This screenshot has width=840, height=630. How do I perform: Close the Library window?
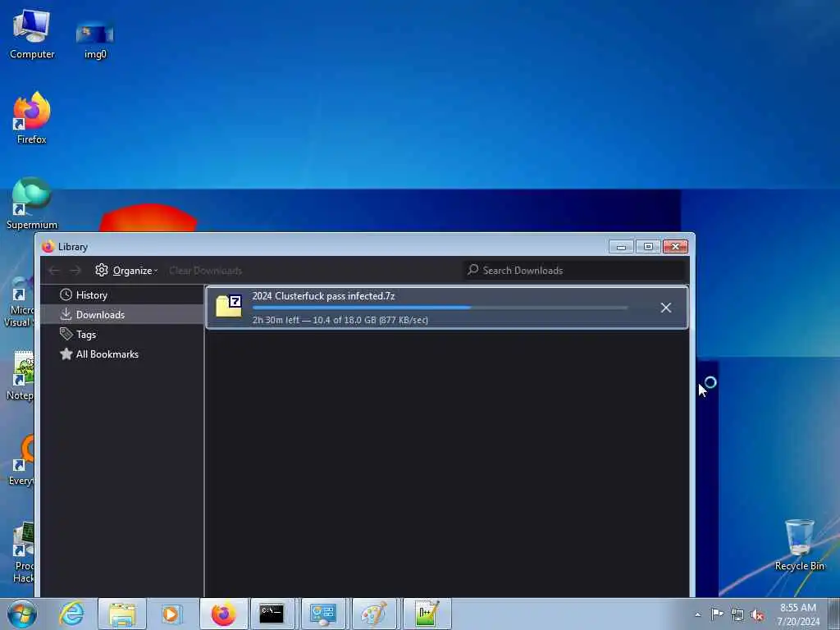pos(676,246)
